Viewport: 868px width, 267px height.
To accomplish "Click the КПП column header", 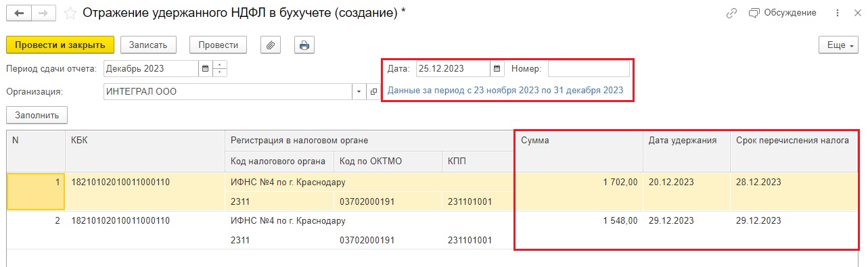I will (x=478, y=161).
